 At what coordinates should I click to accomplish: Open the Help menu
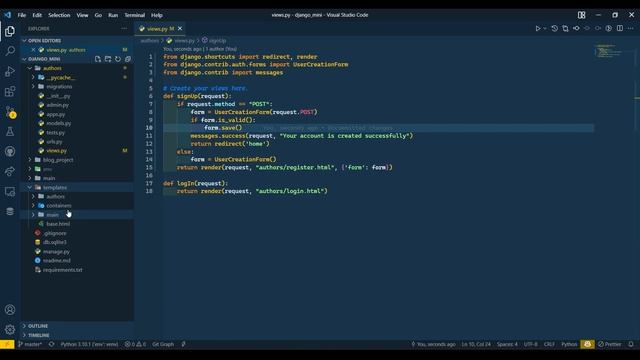click(x=157, y=15)
